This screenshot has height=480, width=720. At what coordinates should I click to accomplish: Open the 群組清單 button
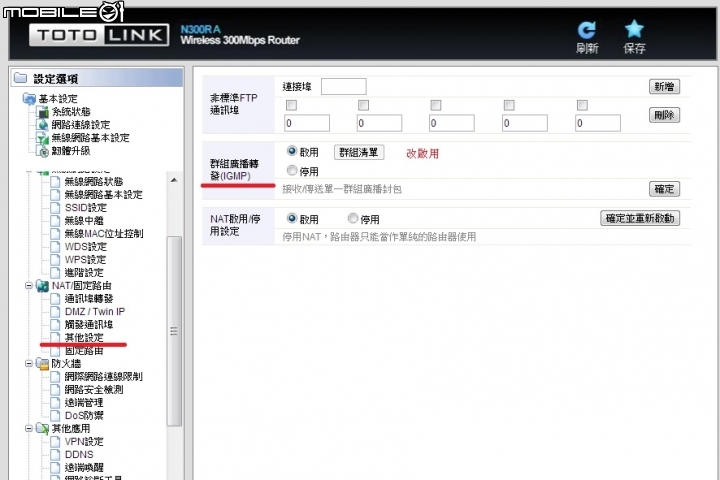[359, 152]
